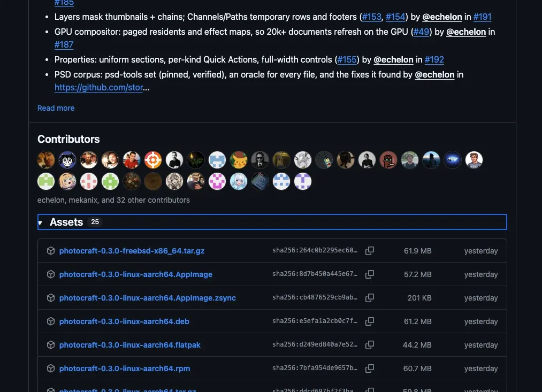Open @echelon mention in Properties line
The image size is (542, 392).
click(393, 59)
